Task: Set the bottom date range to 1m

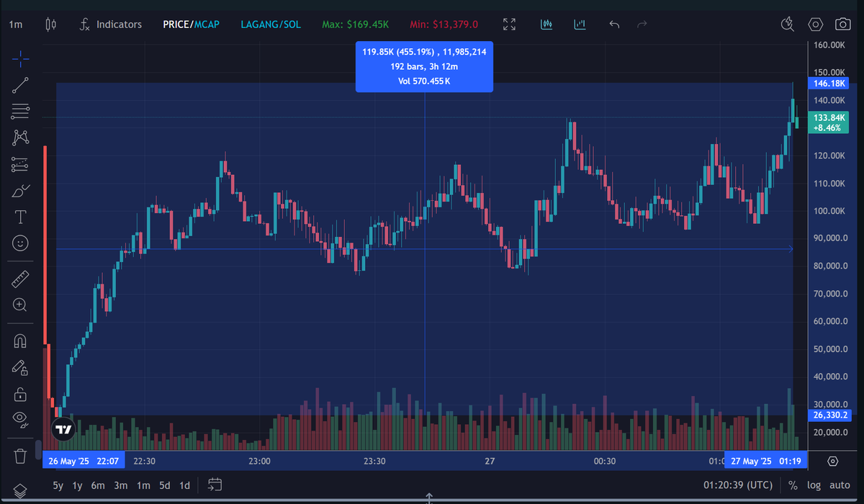Action: pos(143,485)
